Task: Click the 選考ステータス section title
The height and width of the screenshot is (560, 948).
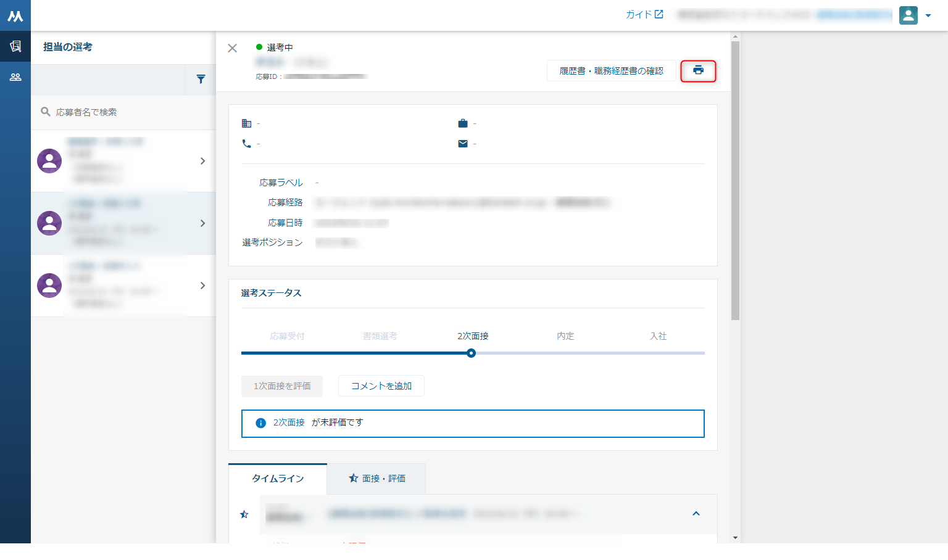Action: tap(271, 293)
